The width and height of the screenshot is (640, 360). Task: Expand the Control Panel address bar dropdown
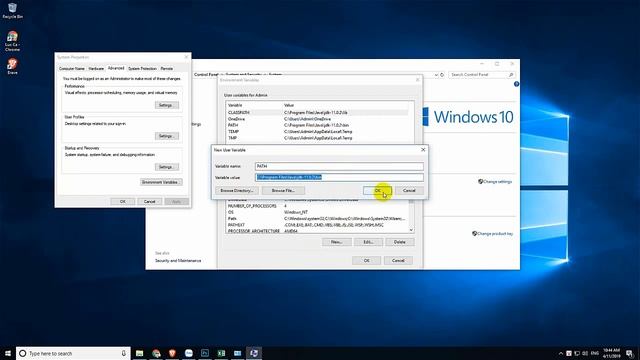[x=436, y=75]
